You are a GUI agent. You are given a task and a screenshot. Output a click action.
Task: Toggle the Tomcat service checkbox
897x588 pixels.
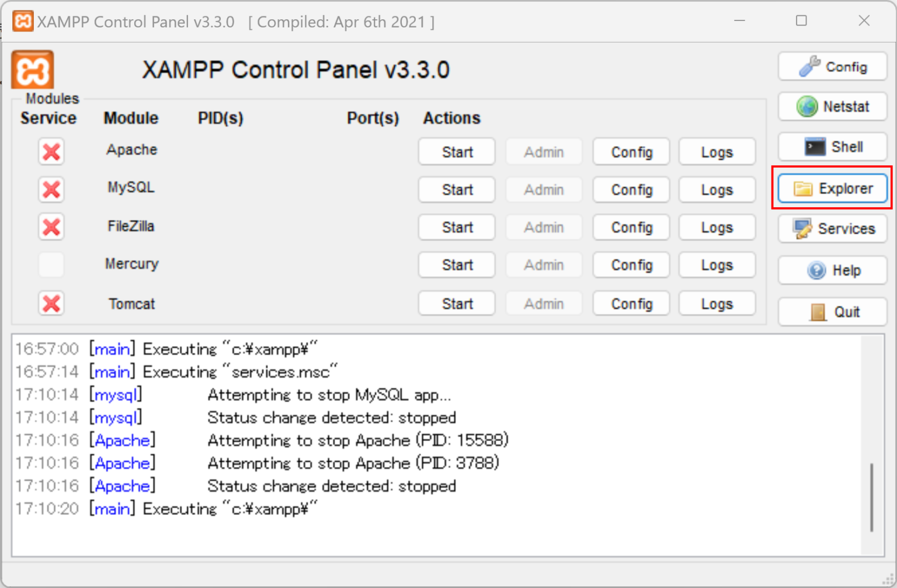[51, 303]
